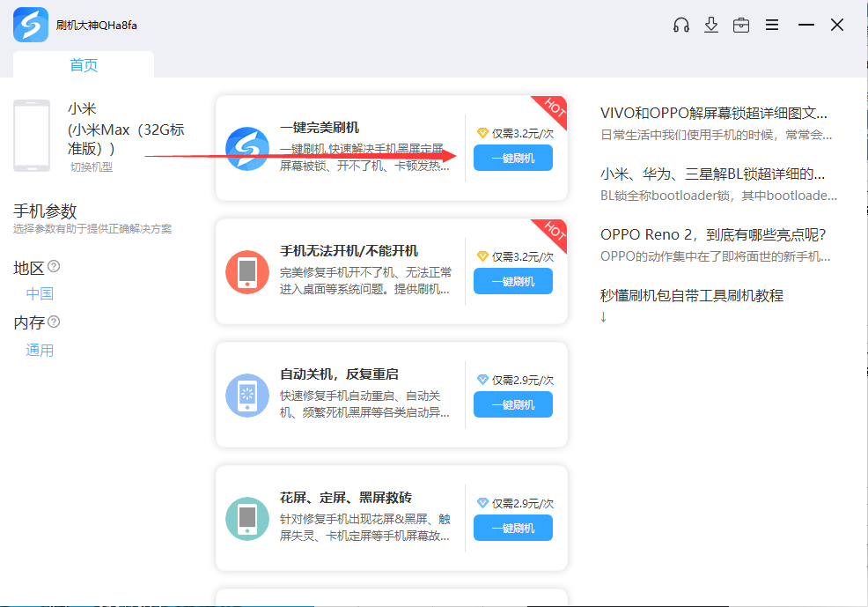Screen dimensions: 868x607
Task: Click description 完美修复手机开不了机
Action: 365,281
